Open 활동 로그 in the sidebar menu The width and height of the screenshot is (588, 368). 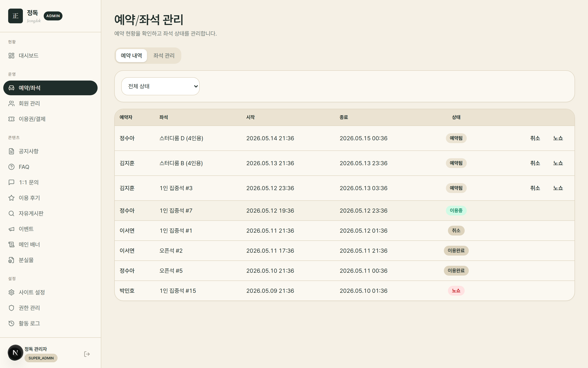[50, 323]
